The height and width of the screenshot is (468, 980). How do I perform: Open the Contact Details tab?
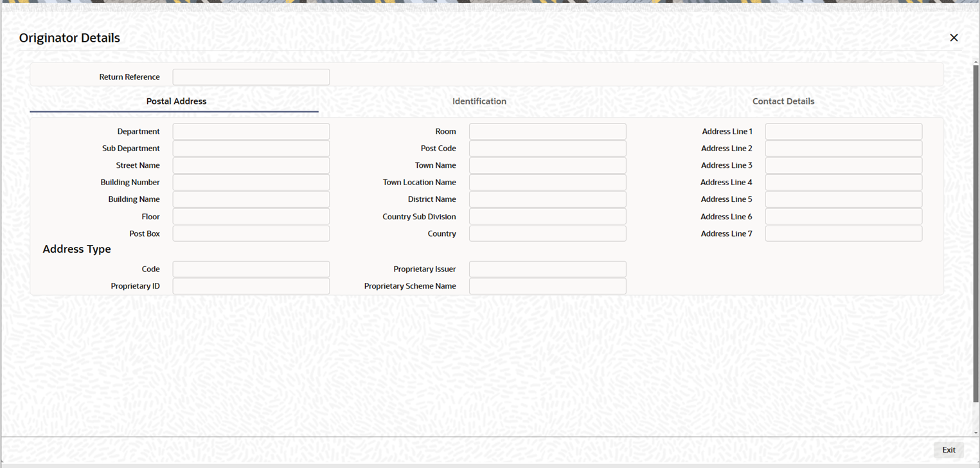point(783,102)
